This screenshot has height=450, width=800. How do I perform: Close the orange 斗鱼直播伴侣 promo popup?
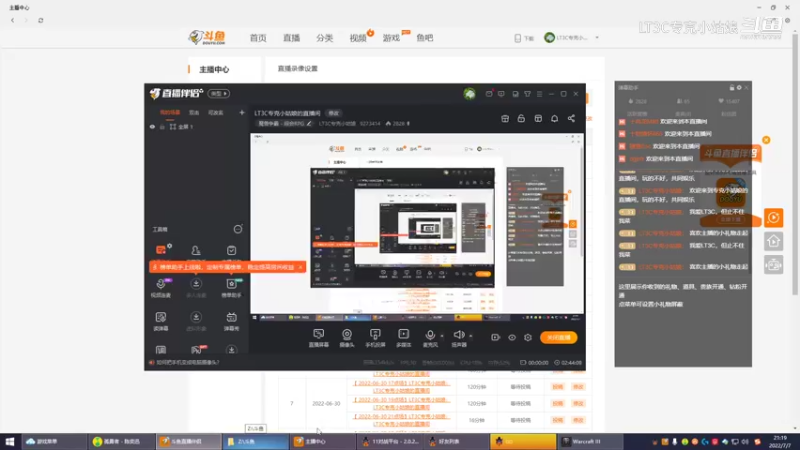point(766,140)
